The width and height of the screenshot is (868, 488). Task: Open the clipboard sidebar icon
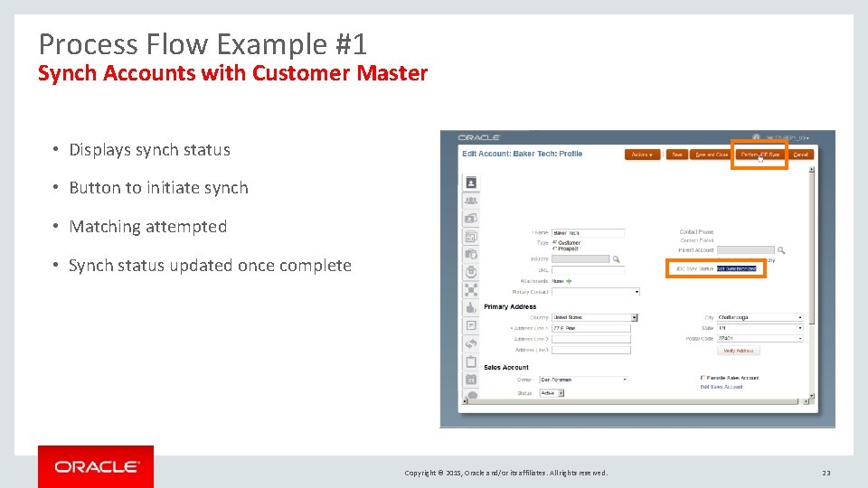click(471, 361)
